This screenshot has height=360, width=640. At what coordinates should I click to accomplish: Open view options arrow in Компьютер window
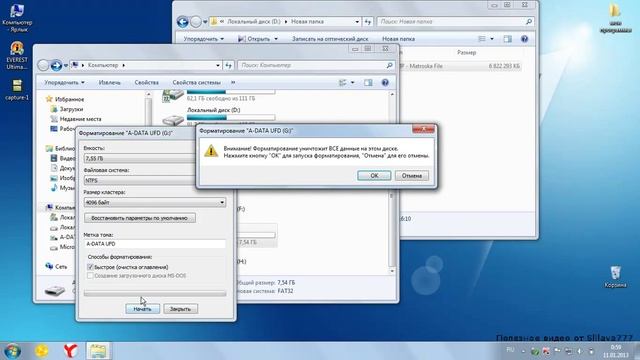(x=353, y=82)
